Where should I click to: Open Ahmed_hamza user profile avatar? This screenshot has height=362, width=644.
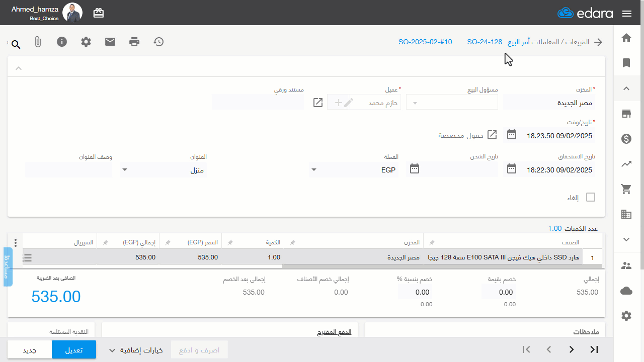coord(72,13)
